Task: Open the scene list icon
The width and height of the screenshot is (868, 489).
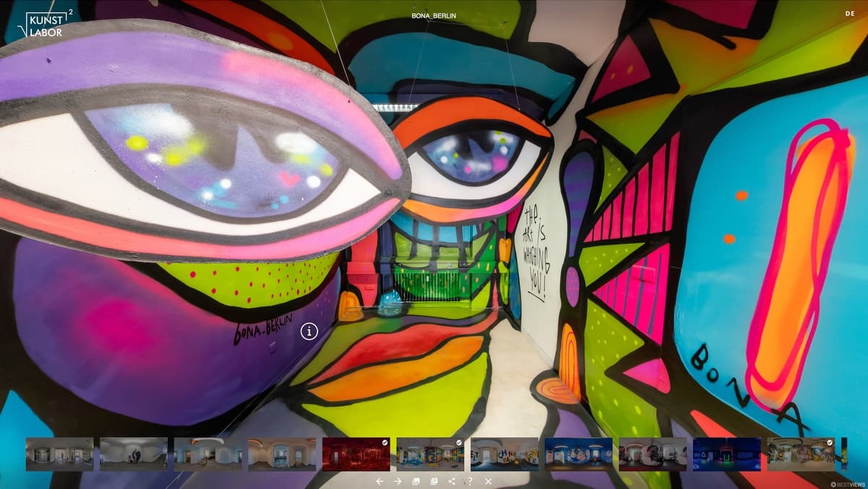Action: (434, 481)
